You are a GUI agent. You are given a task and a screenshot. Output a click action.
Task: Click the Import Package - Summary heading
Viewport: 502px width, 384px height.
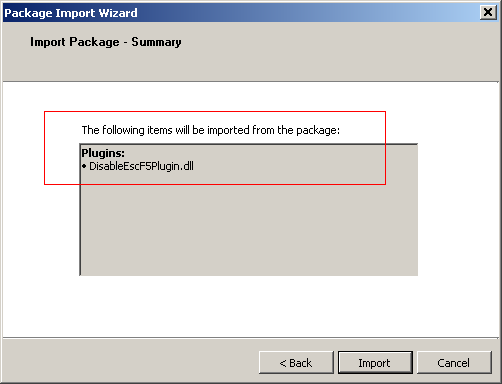106,42
